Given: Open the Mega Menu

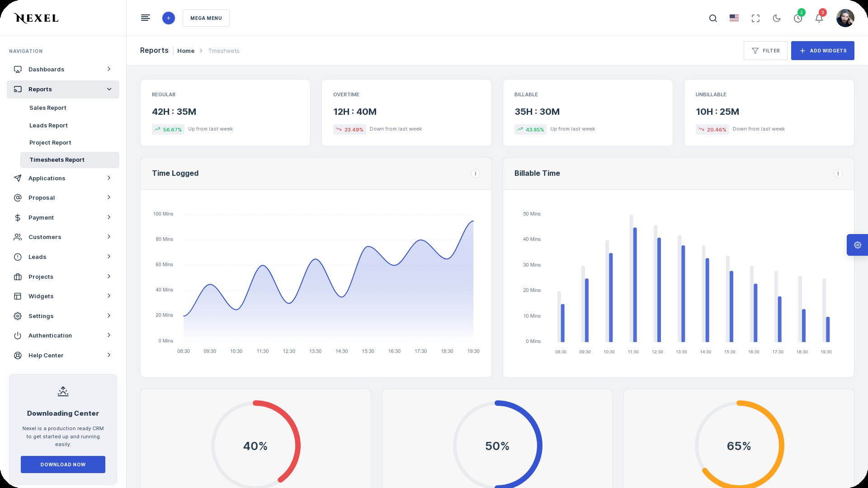Looking at the screenshot, I should [x=206, y=18].
